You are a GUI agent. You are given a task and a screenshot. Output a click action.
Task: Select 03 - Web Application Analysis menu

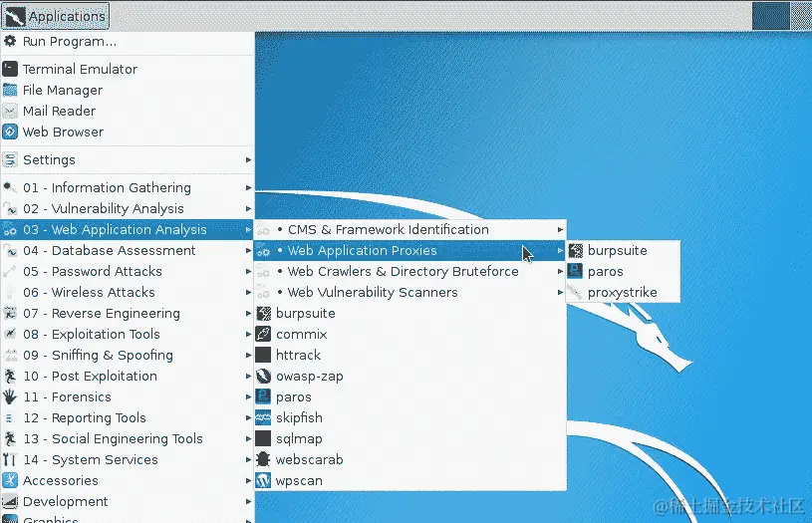[128, 229]
